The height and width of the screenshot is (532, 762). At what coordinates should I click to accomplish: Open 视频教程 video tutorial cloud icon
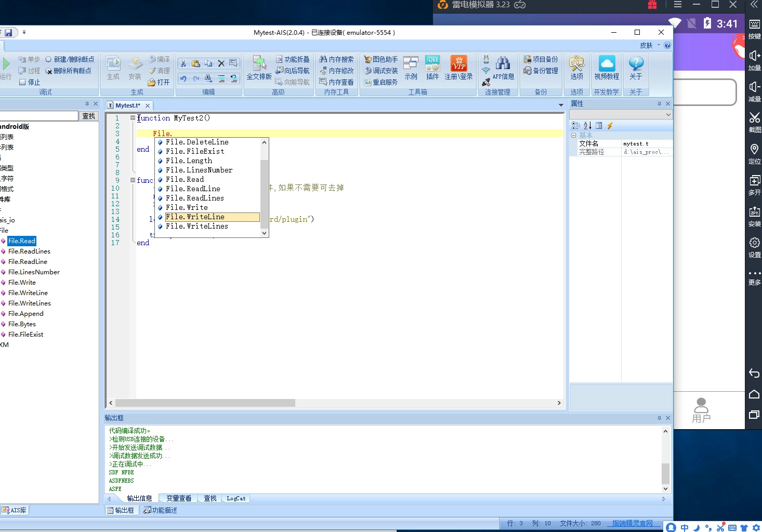coord(607,68)
